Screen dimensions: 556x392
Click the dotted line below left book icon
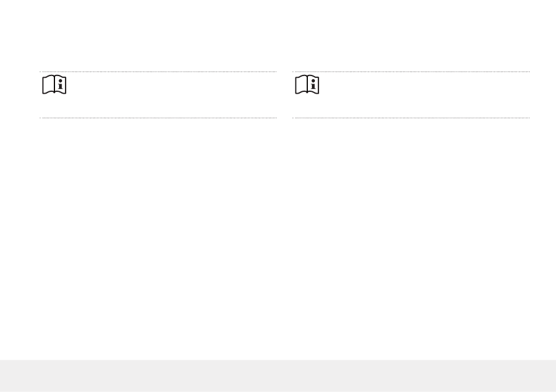click(158, 118)
